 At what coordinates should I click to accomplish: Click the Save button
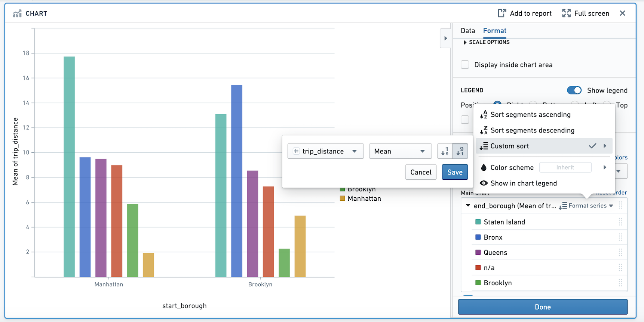tap(455, 172)
